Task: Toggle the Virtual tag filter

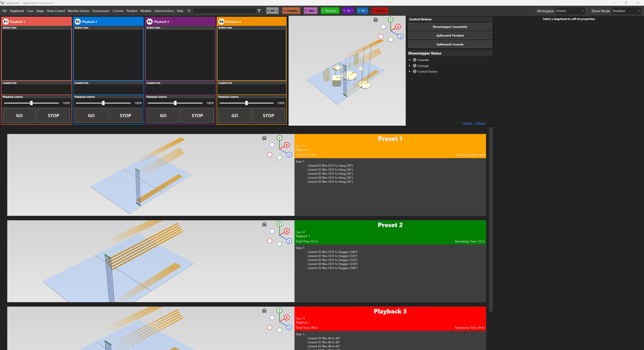Action: [x=380, y=11]
